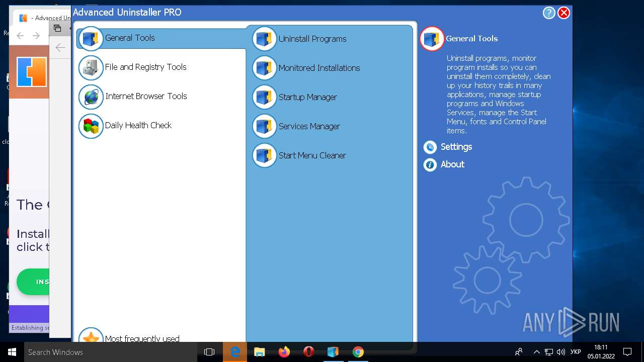Viewport: 644px width, 362px height.
Task: Click the Monitored Installations icon
Action: point(265,68)
